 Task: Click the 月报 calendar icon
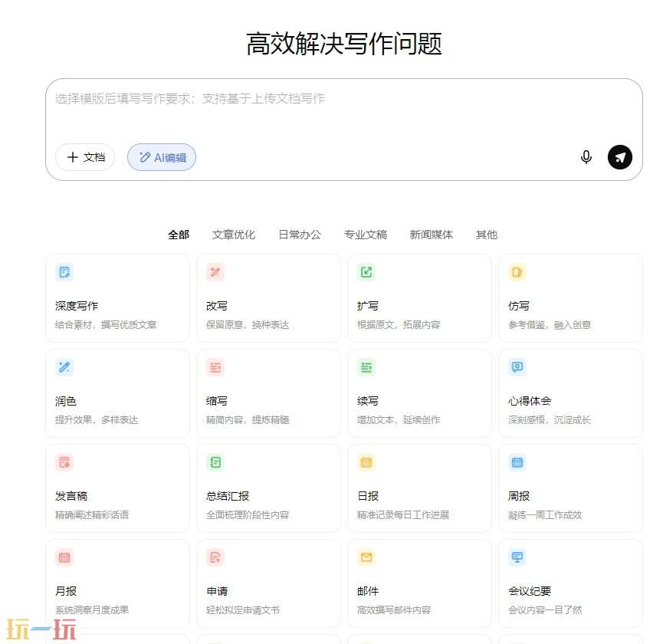tap(64, 557)
